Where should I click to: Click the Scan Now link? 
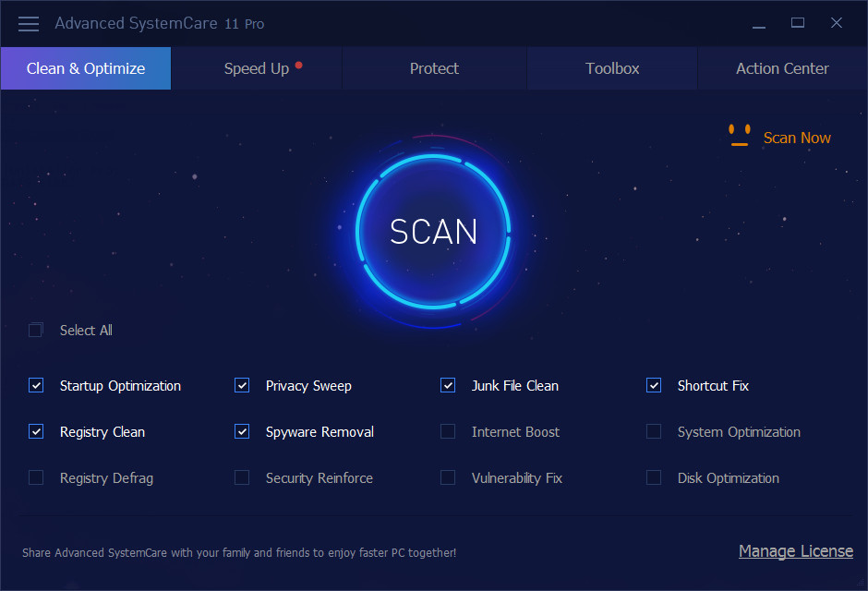click(x=797, y=138)
